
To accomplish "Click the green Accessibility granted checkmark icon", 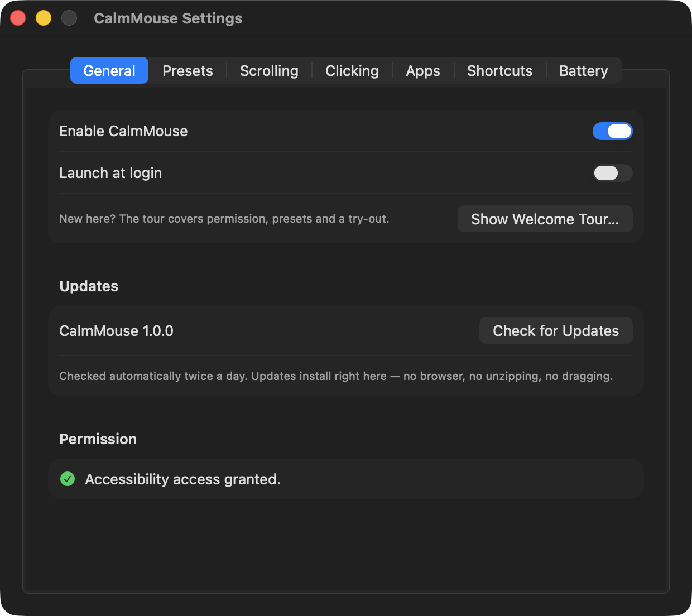I will coord(68,479).
